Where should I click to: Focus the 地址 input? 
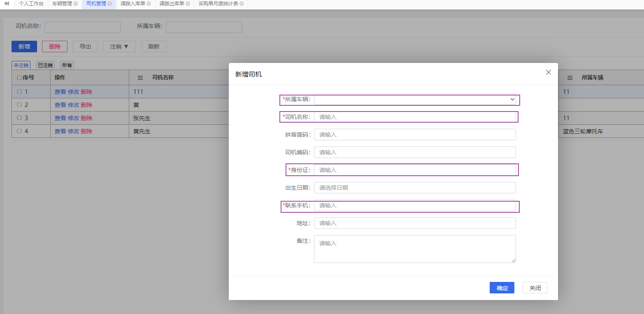click(x=415, y=223)
